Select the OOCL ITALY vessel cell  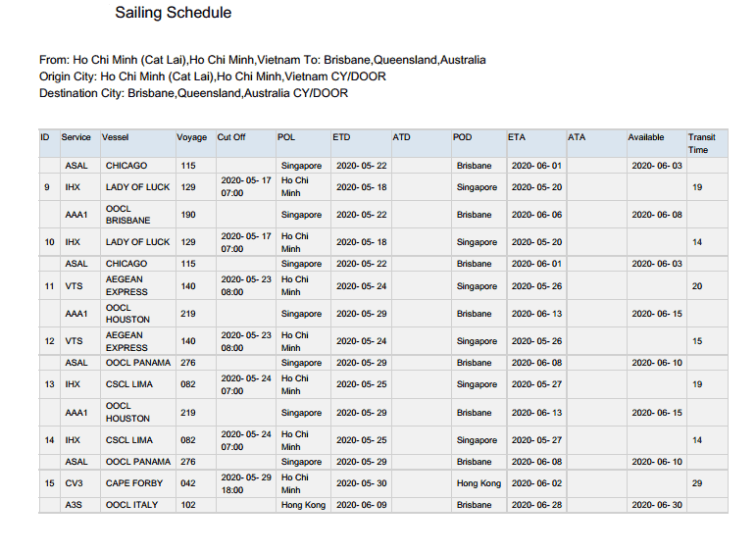[x=130, y=505]
